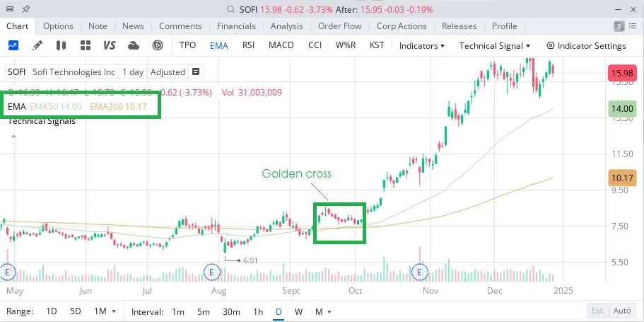Activate the pencil drawing tool
Viewport: 644px width, 322px height.
37,45
